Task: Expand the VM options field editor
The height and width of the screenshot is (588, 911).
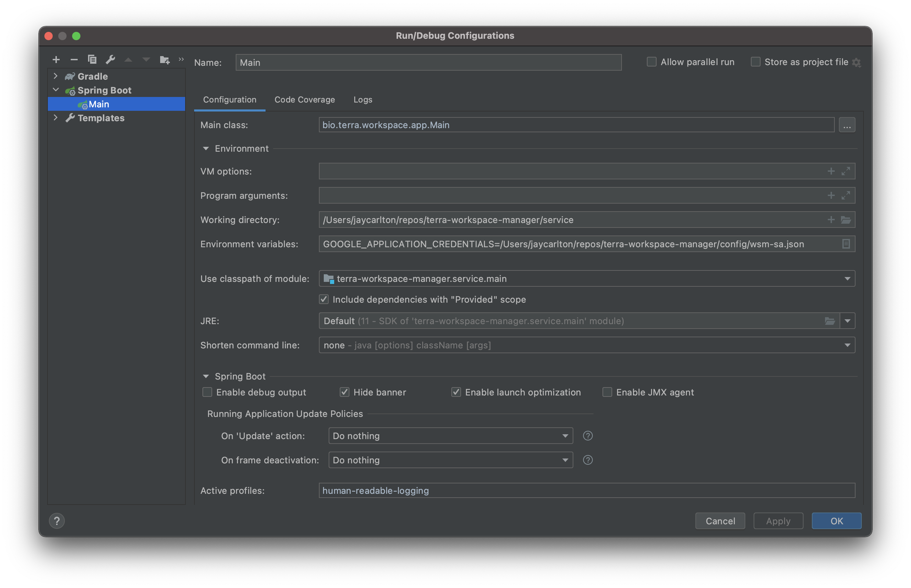Action: (x=845, y=171)
